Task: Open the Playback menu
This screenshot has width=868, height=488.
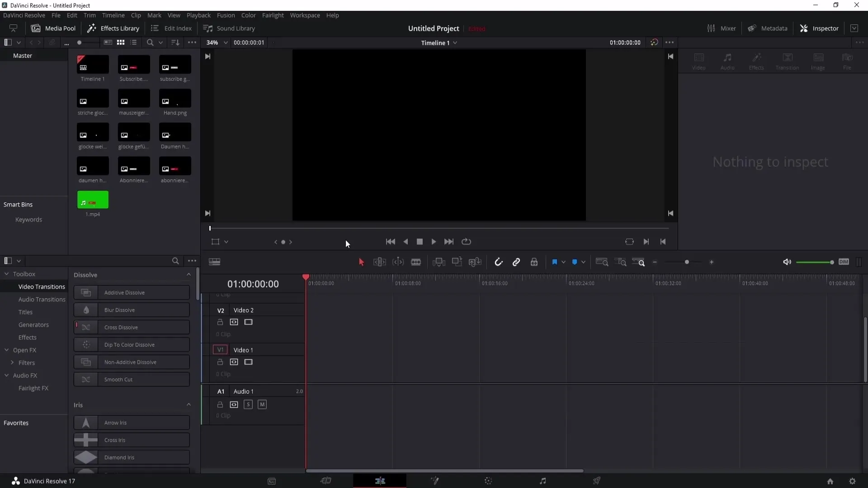Action: point(198,15)
